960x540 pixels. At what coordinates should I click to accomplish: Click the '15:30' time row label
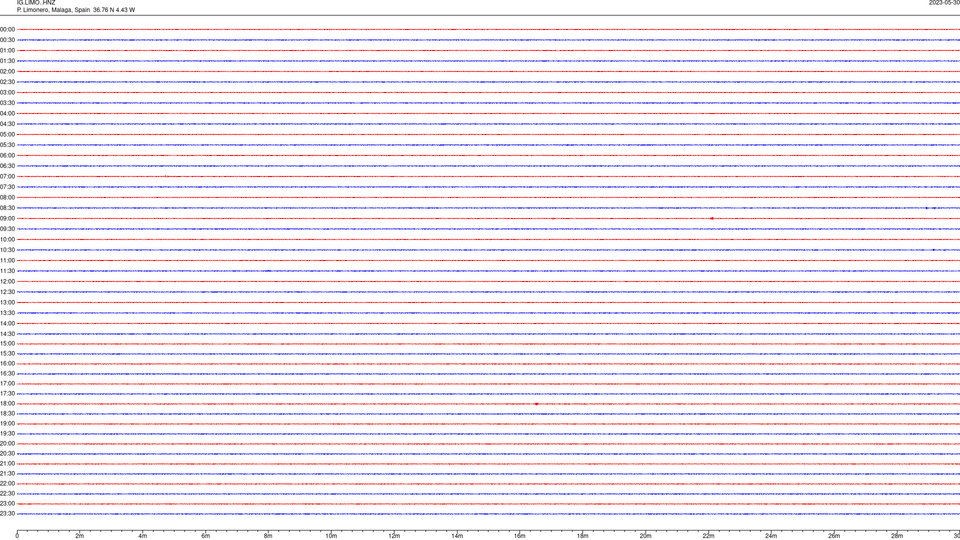7,354
